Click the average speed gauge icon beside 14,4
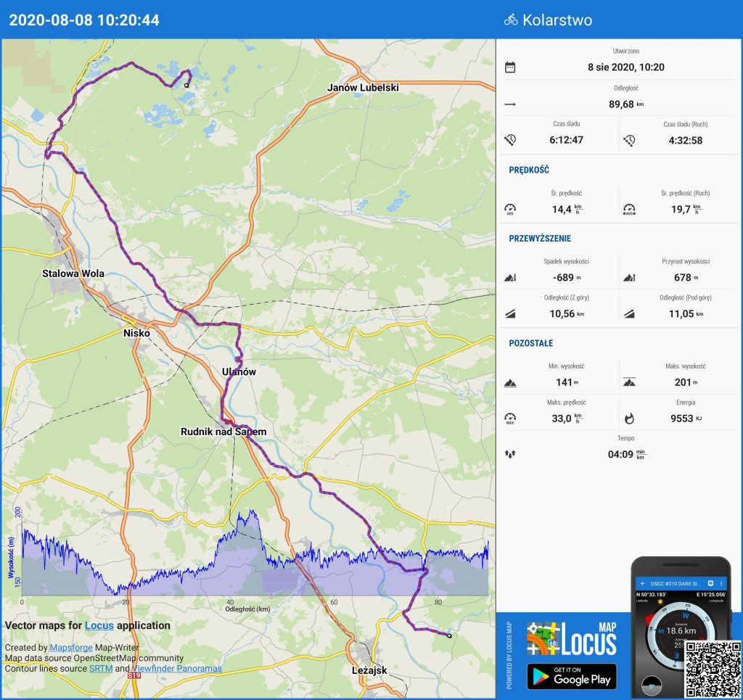This screenshot has height=700, width=743. pyautogui.click(x=510, y=210)
